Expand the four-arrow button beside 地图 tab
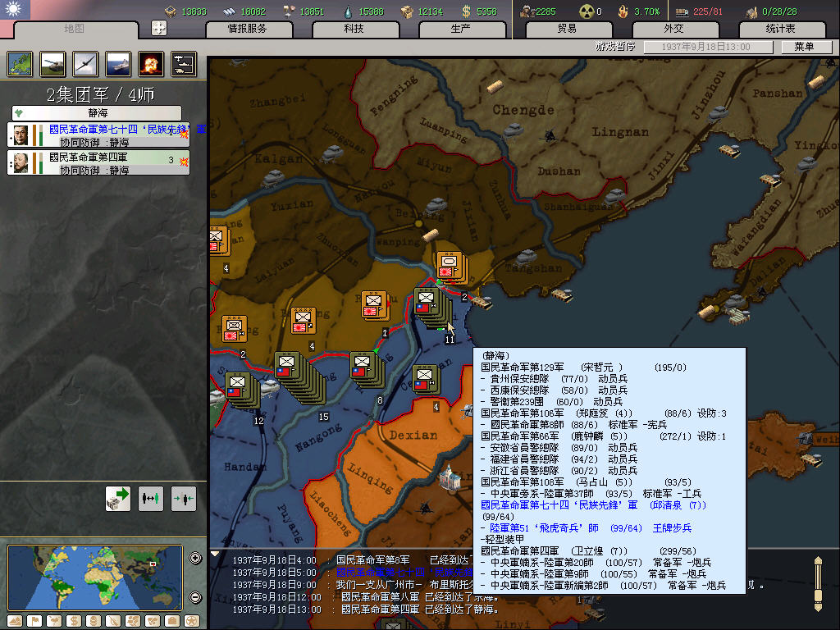The height and width of the screenshot is (630, 840). coord(159,28)
